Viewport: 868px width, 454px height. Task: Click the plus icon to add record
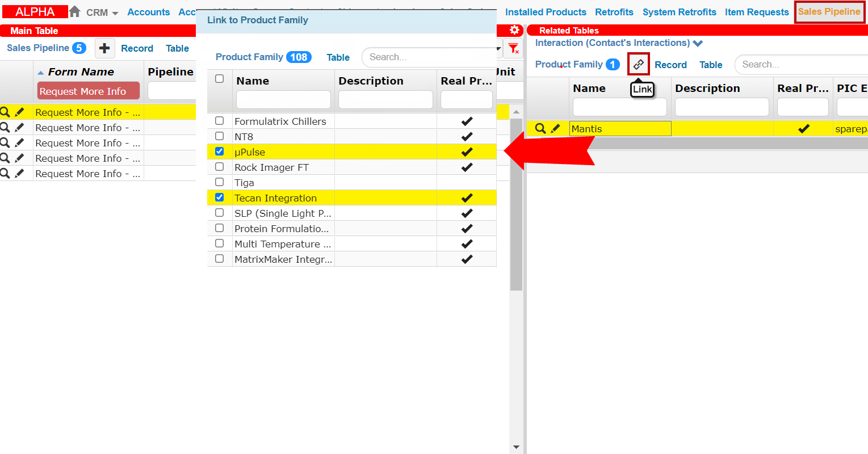[x=104, y=48]
